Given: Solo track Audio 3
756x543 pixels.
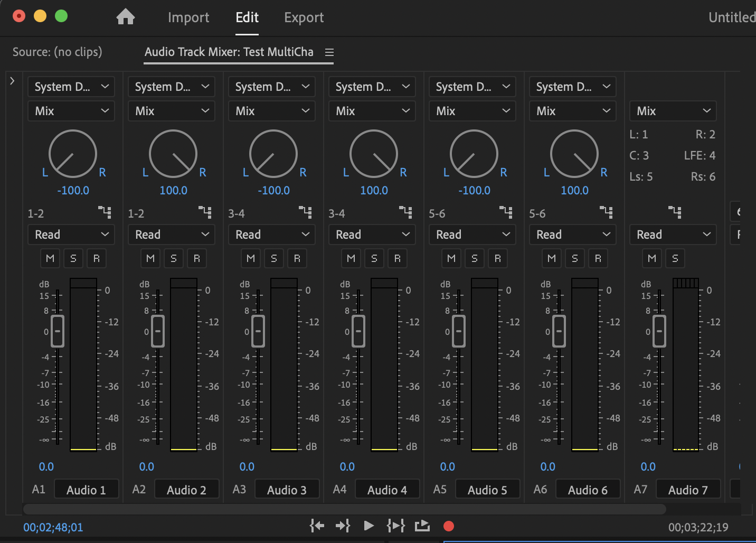Looking at the screenshot, I should tap(274, 258).
